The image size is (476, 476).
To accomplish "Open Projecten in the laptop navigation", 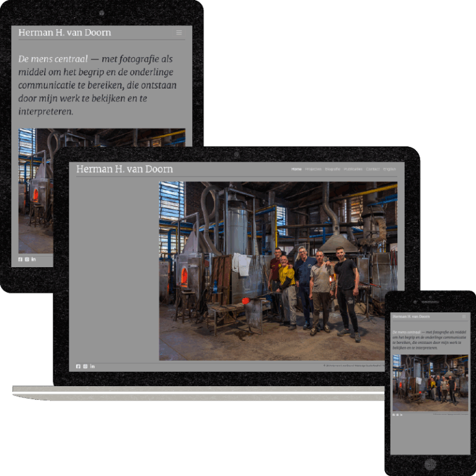I will click(313, 169).
